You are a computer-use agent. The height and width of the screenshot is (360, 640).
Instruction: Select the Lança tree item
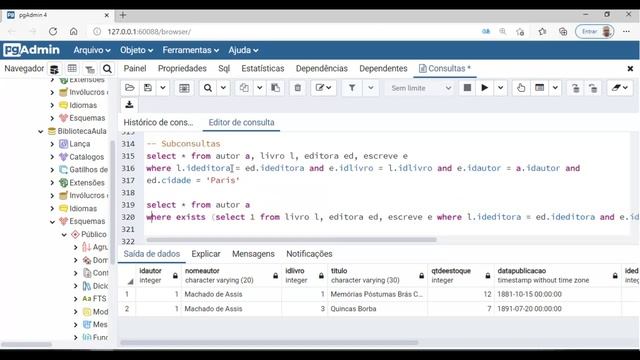tap(79, 144)
